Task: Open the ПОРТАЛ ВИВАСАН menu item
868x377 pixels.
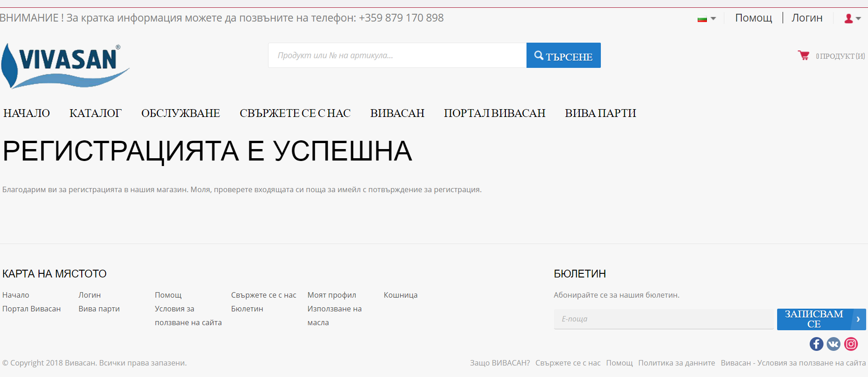Action: (494, 113)
